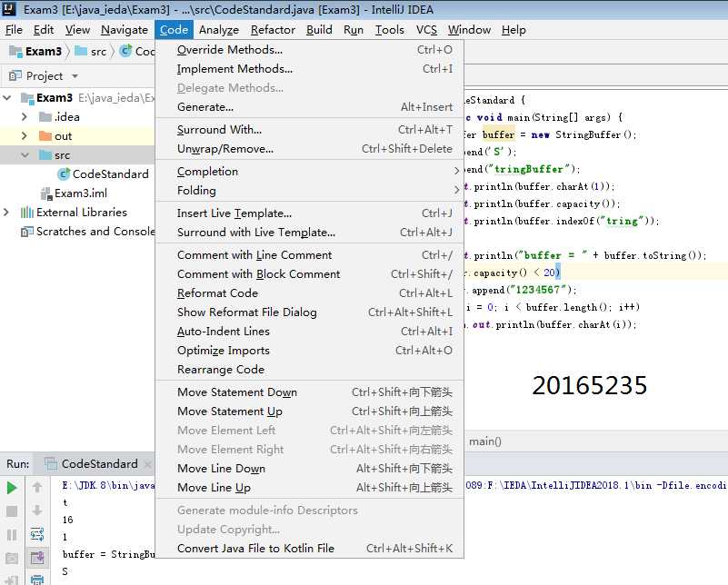Select Surround With... menu entry

pos(310,129)
